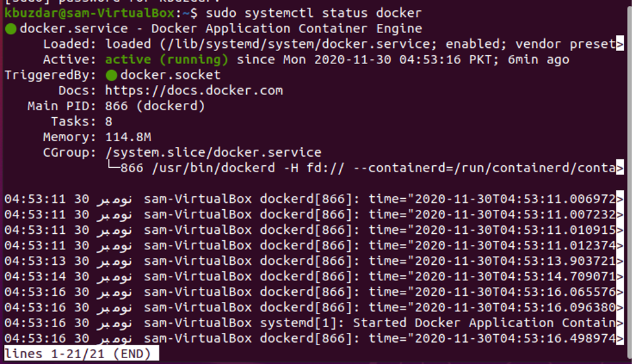The width and height of the screenshot is (633, 364).
Task: Click the Main PID value 866 (dockerd)
Action: click(x=155, y=106)
